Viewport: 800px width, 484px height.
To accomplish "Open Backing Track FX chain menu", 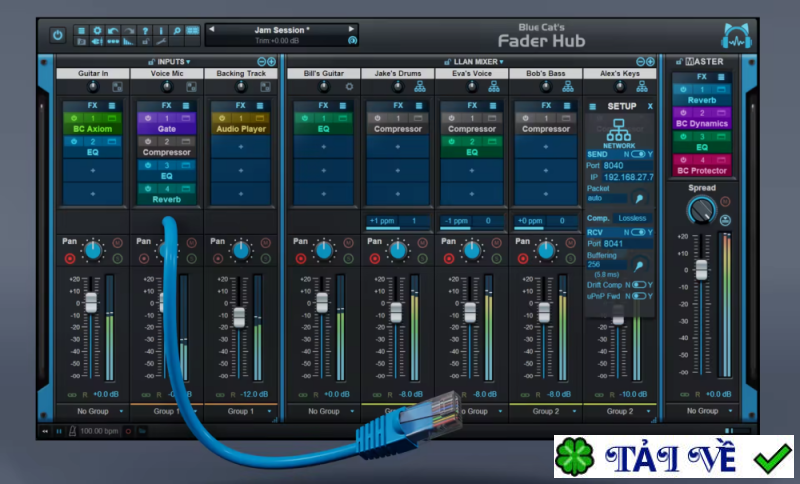I will [260, 106].
